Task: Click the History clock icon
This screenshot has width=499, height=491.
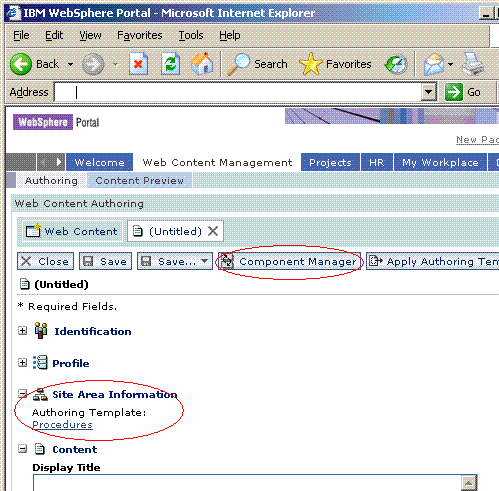Action: [x=396, y=64]
